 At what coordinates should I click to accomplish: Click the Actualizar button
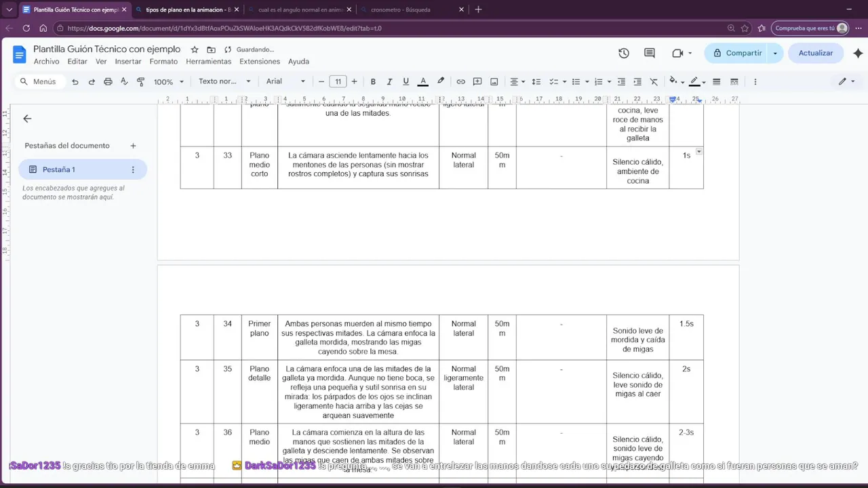(816, 53)
